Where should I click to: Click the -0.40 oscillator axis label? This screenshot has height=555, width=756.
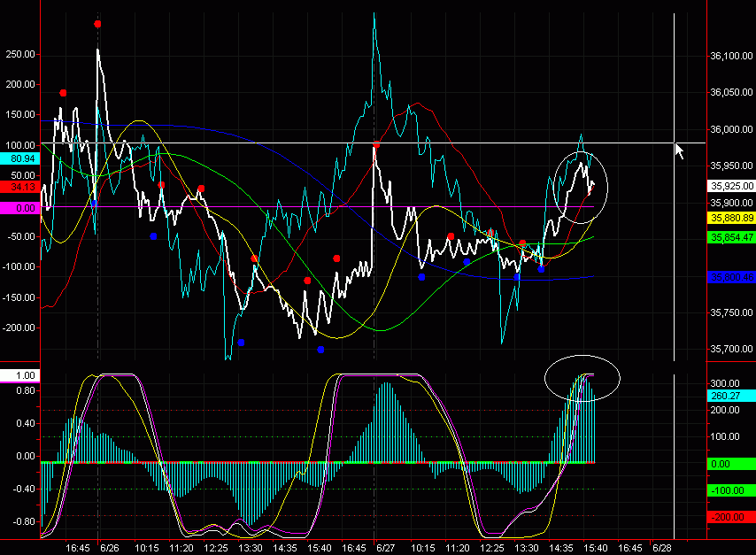[x=24, y=489]
